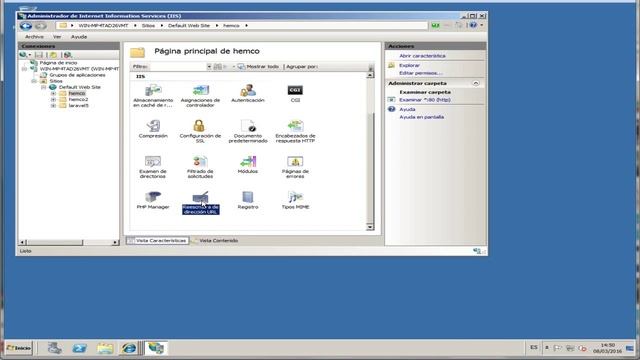This screenshot has width=640, height=360.
Task: Click the Default Web Site breadcrumb segment
Action: click(189, 26)
